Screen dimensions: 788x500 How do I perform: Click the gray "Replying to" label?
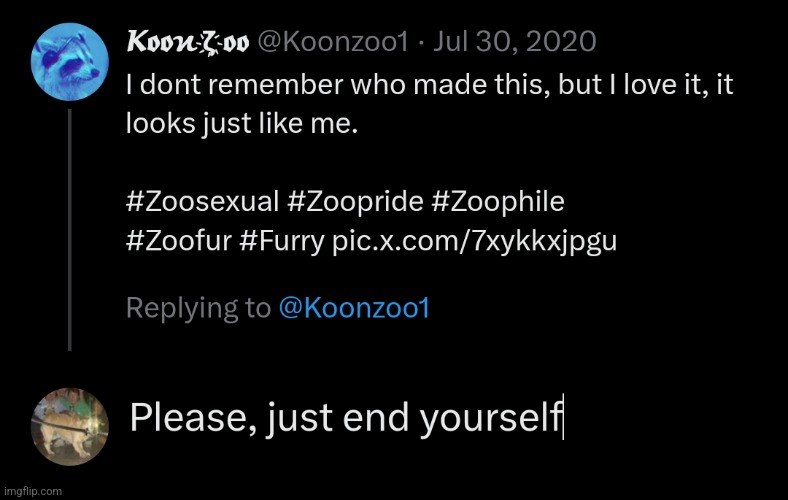[197, 308]
